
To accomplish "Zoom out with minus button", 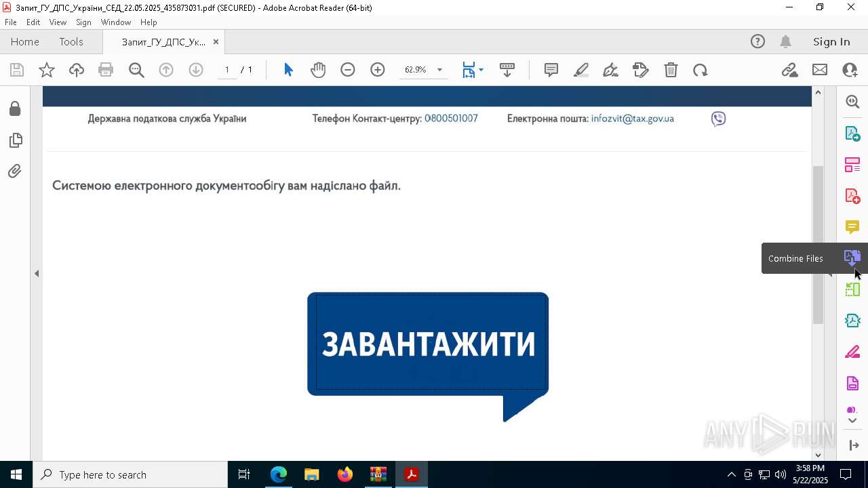I will tap(348, 70).
